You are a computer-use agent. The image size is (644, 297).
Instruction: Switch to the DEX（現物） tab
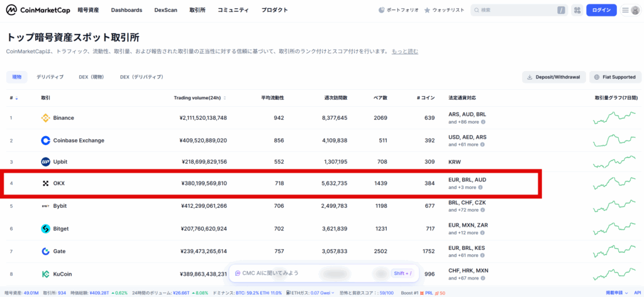click(x=91, y=77)
